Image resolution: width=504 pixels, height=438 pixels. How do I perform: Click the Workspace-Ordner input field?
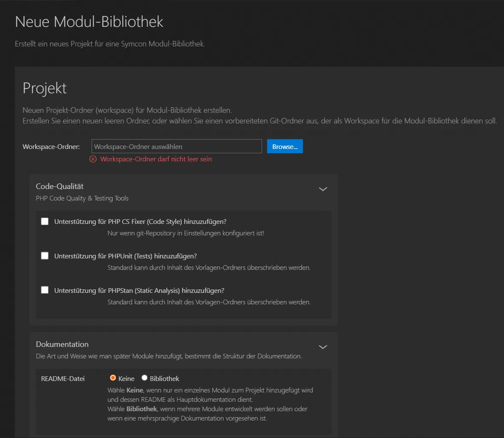point(176,146)
